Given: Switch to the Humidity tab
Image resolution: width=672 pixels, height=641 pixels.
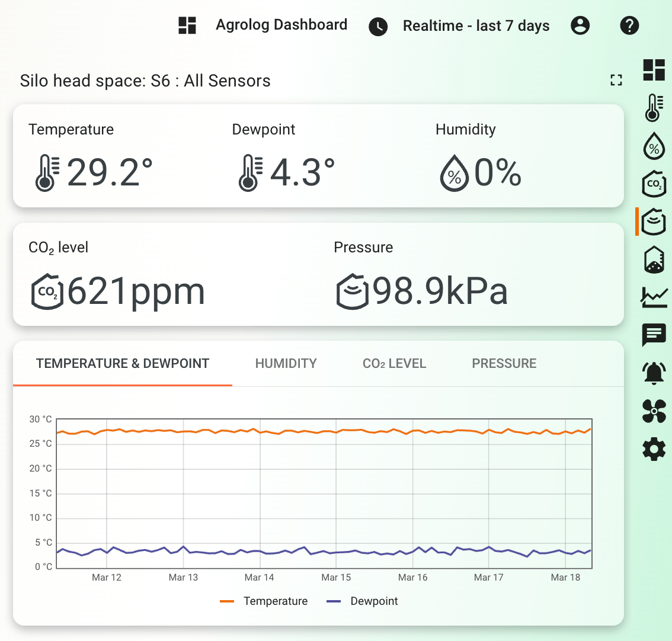Looking at the screenshot, I should [286, 364].
